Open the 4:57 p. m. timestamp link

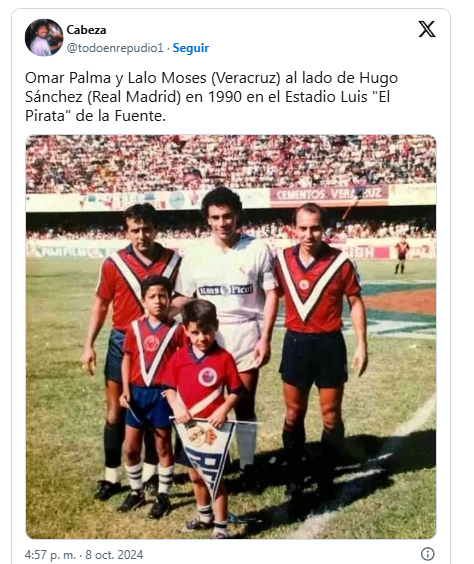click(50, 554)
